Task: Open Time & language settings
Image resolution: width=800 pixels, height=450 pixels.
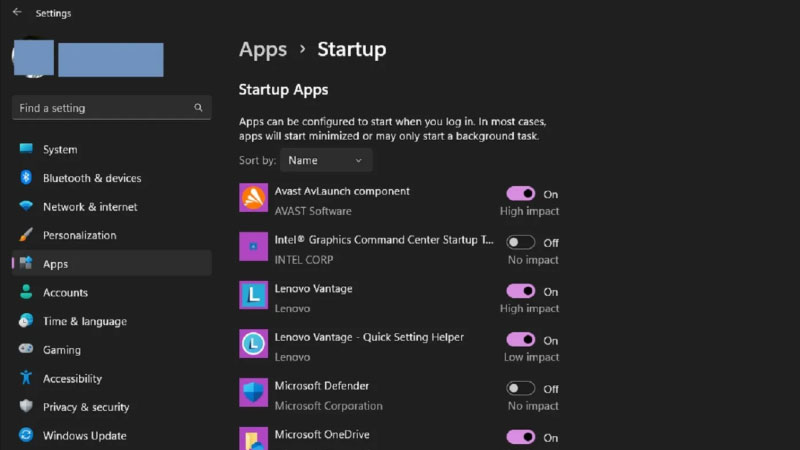Action: [x=112, y=321]
